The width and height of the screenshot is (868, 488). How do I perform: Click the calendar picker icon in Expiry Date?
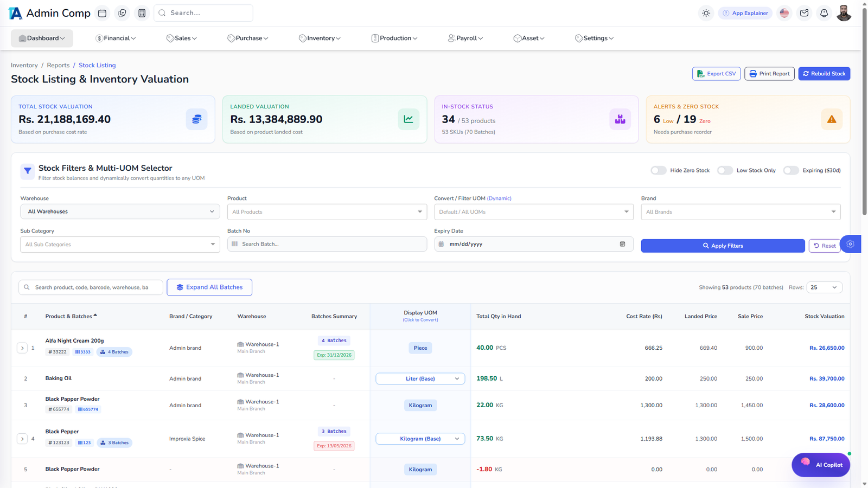[x=622, y=244]
